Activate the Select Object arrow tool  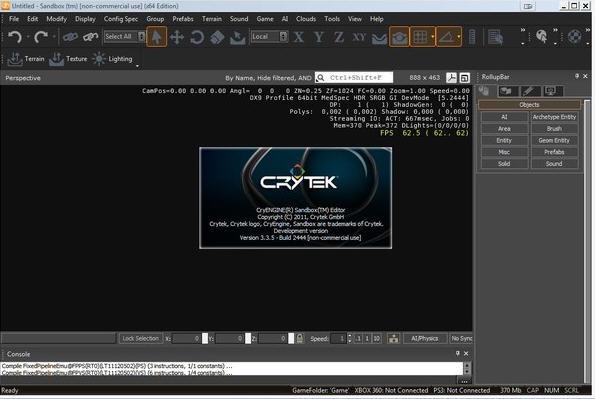[x=156, y=37]
